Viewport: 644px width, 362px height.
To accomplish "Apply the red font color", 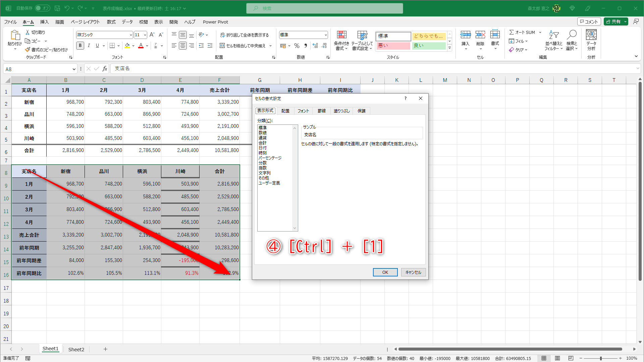I will click(141, 46).
